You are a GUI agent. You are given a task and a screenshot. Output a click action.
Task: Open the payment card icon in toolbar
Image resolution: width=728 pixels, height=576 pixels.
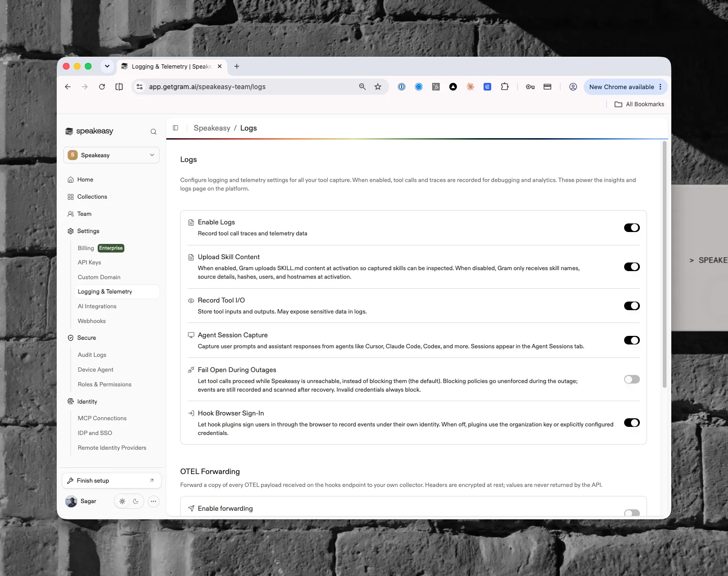547,87
